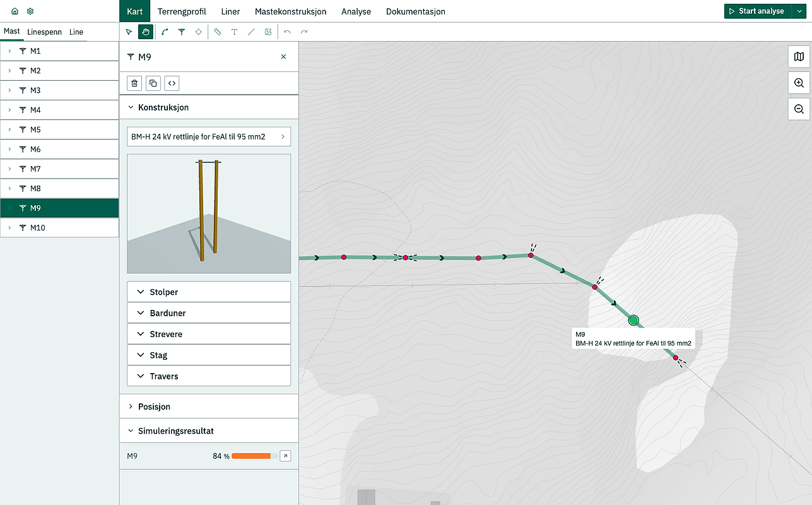
Task: Select the mast placement tool
Action: click(182, 32)
